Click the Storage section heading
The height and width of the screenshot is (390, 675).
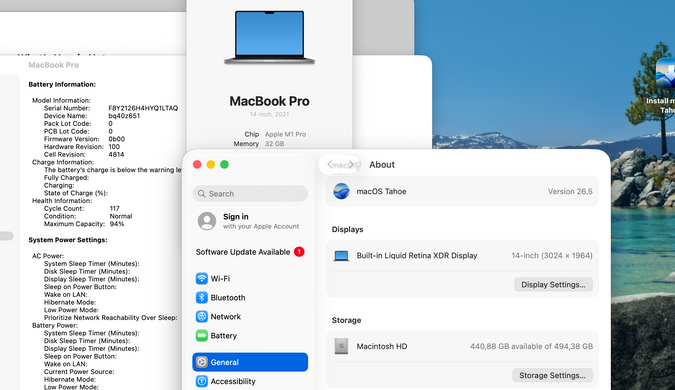pos(346,320)
